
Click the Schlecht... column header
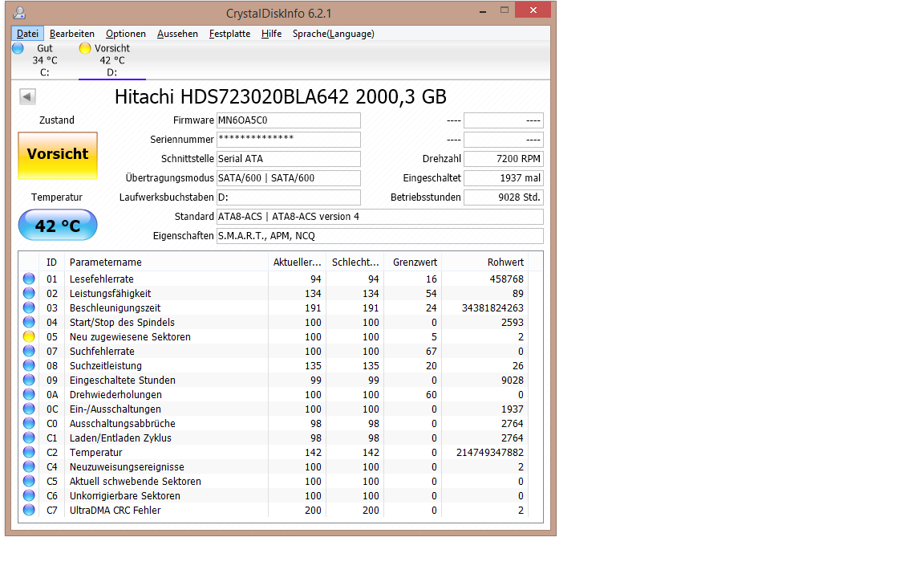[355, 262]
